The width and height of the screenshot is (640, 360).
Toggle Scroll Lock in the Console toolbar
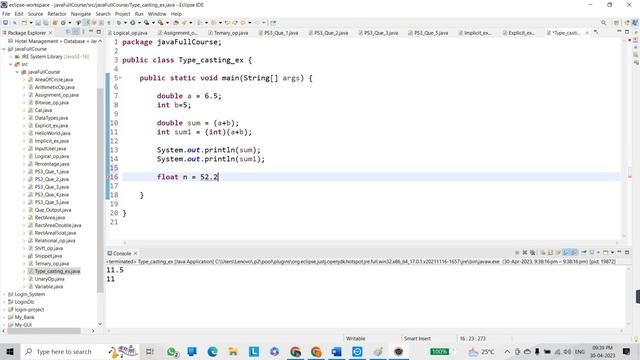coord(550,253)
